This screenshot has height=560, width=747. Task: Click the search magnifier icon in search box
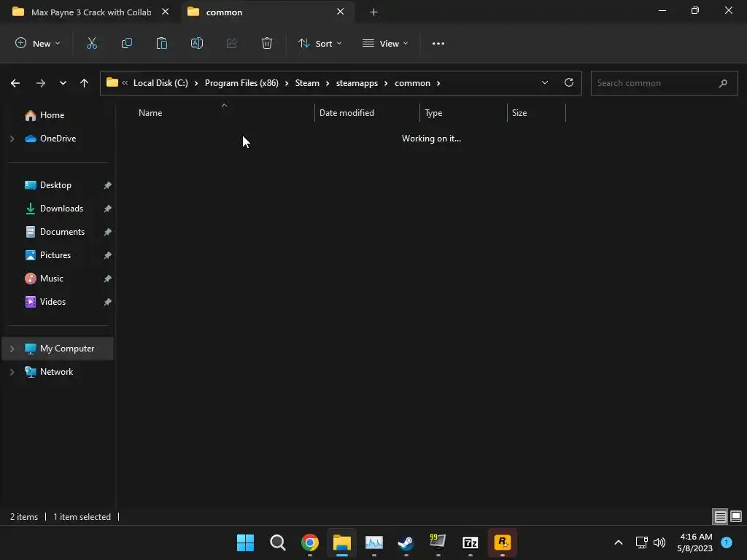(x=723, y=83)
